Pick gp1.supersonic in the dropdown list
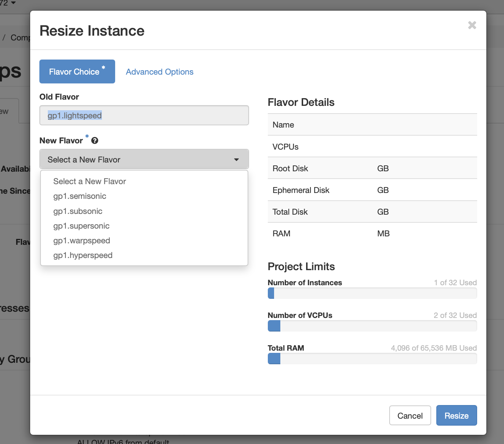The image size is (504, 444). [81, 226]
